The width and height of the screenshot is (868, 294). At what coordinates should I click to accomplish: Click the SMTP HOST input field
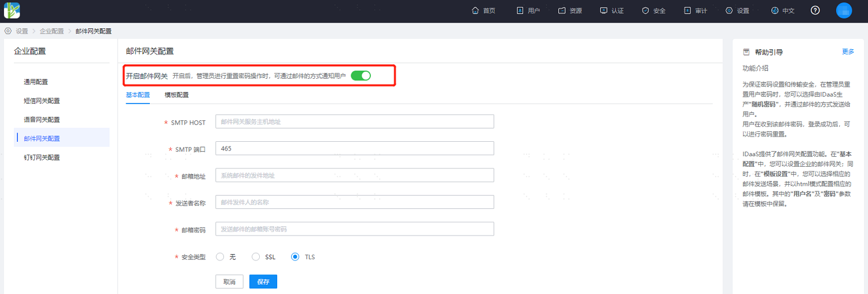point(355,122)
